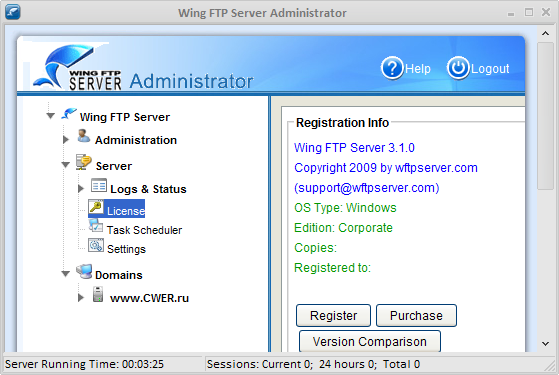Click the Register button
The width and height of the screenshot is (559, 375).
[x=333, y=315]
